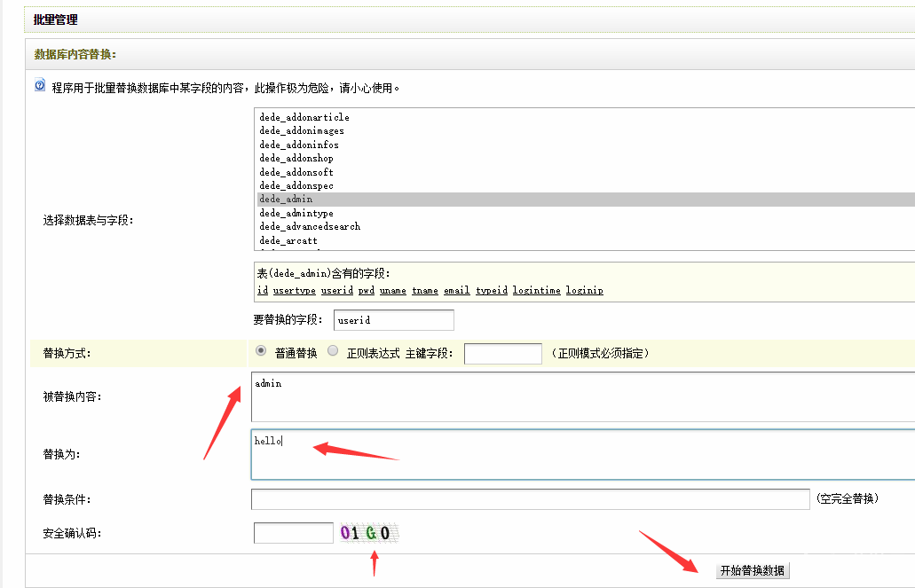Select the dede_admin table entry

(286, 200)
